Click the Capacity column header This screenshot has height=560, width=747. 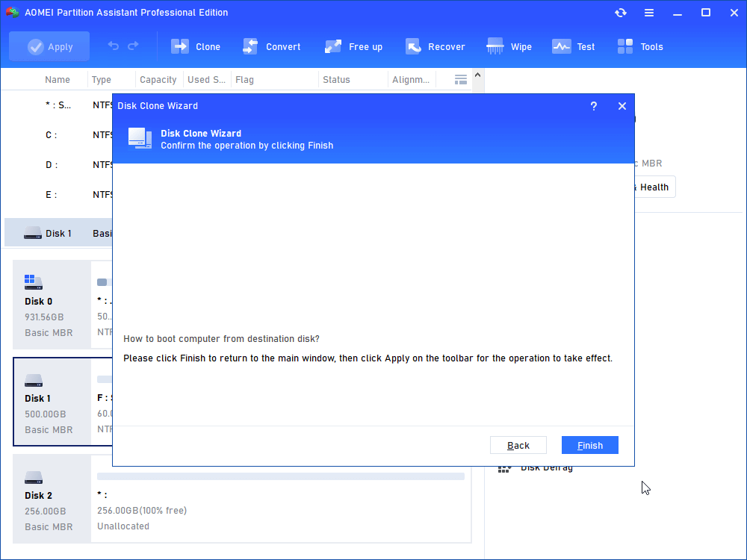[x=158, y=80]
